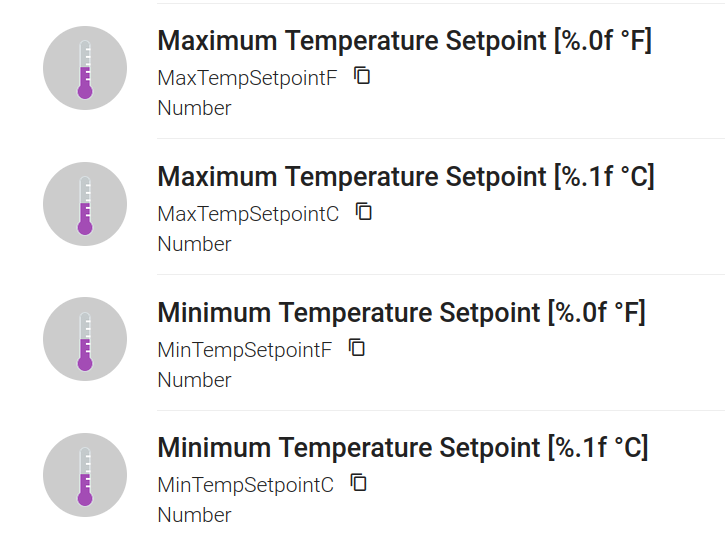Copy the MaxTempSetpointF item name

click(x=363, y=76)
